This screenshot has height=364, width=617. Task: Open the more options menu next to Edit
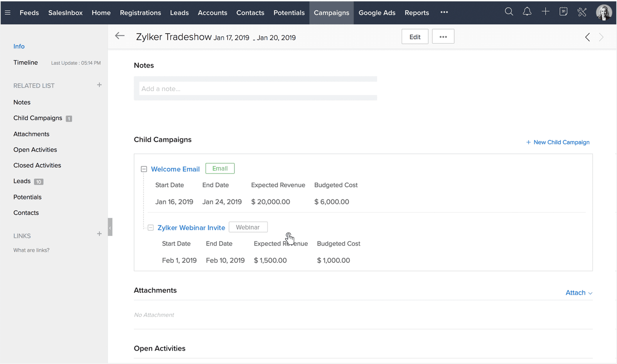tap(443, 36)
